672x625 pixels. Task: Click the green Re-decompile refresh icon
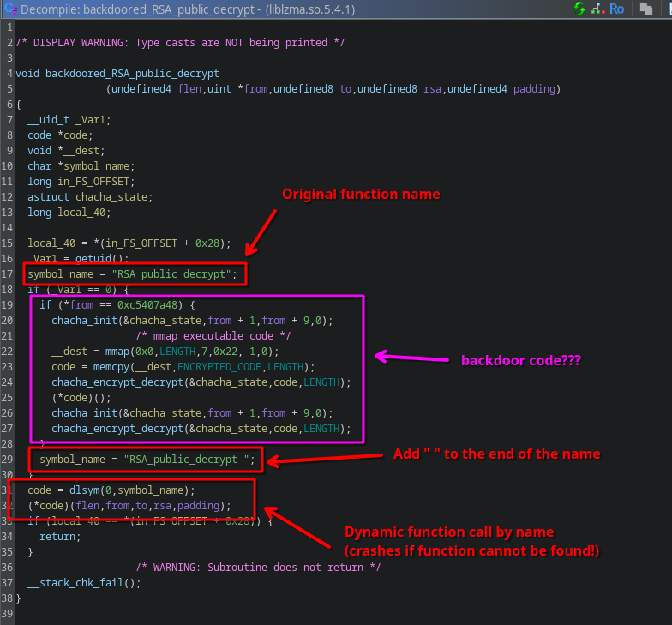[579, 9]
